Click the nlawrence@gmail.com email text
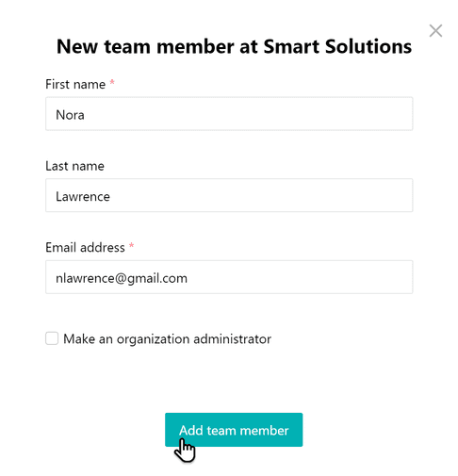The height and width of the screenshot is (476, 458). [122, 279]
